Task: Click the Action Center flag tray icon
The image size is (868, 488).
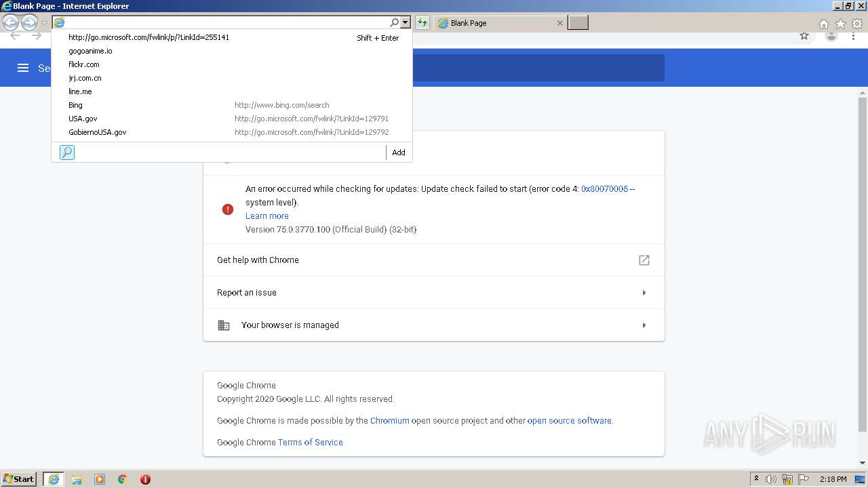Action: point(804,479)
